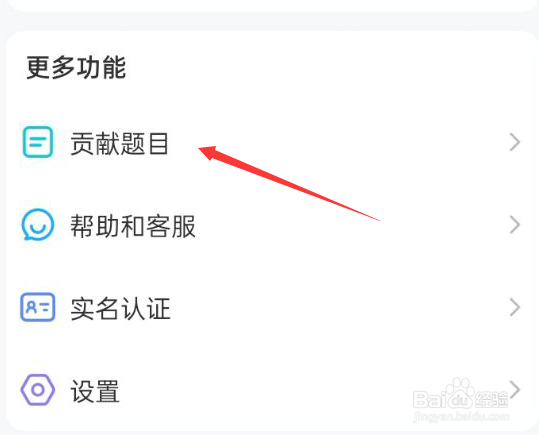Tap the purple hexagon 设置 icon
The image size is (539, 435).
pyautogui.click(x=38, y=390)
